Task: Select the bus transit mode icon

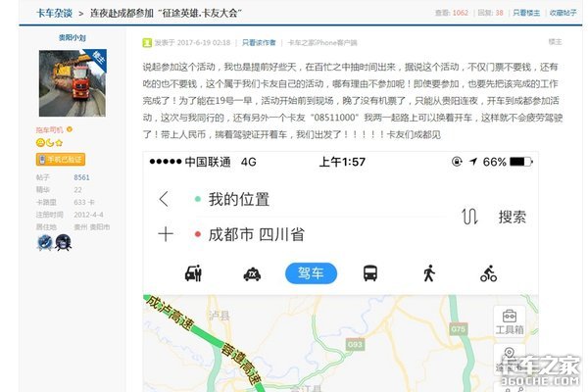Action: tap(370, 273)
